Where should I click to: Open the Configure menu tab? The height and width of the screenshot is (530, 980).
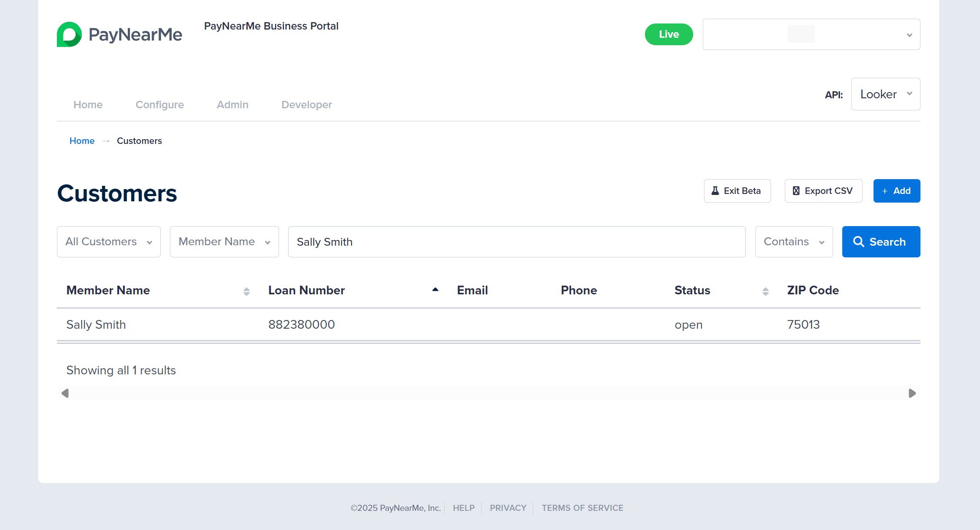tap(159, 105)
